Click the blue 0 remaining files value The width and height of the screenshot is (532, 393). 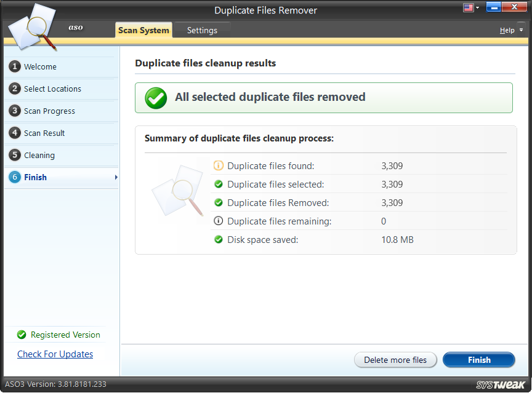point(383,221)
